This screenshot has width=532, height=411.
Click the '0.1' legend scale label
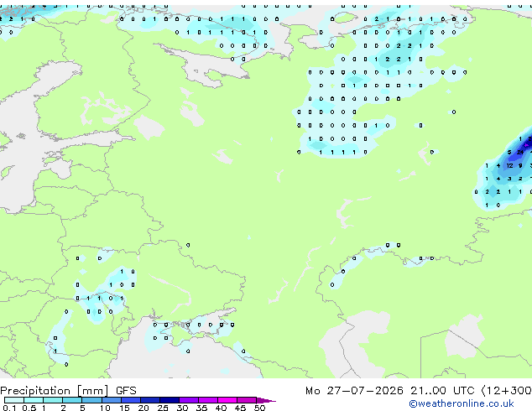point(9,408)
